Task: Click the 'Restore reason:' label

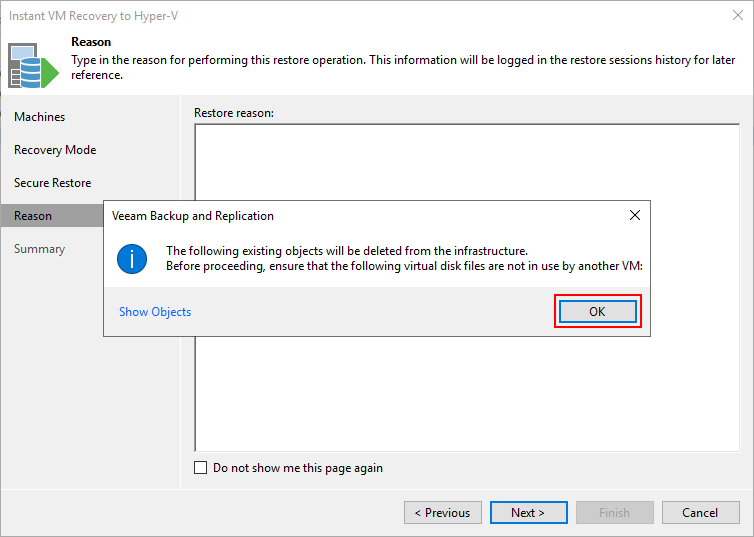Action: pyautogui.click(x=234, y=113)
